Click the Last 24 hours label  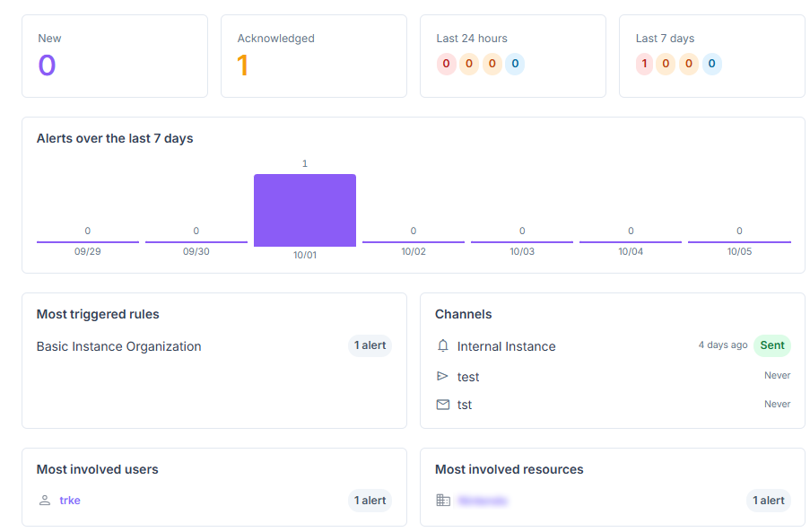click(472, 39)
